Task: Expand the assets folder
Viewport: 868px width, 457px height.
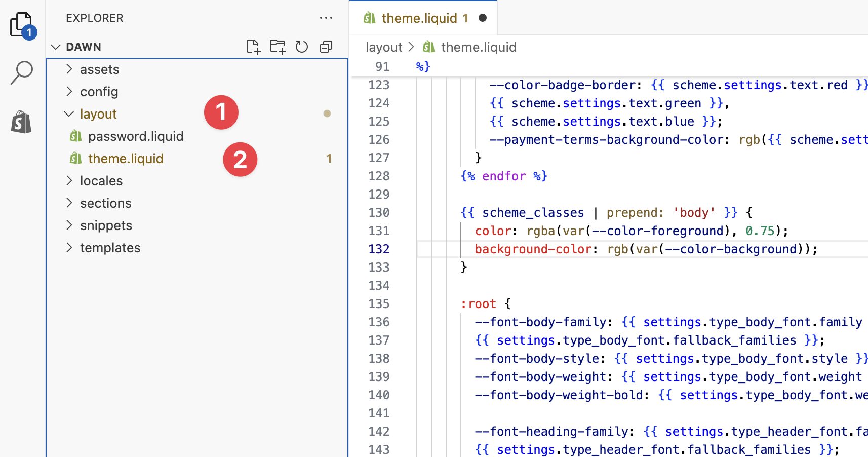Action: (99, 69)
